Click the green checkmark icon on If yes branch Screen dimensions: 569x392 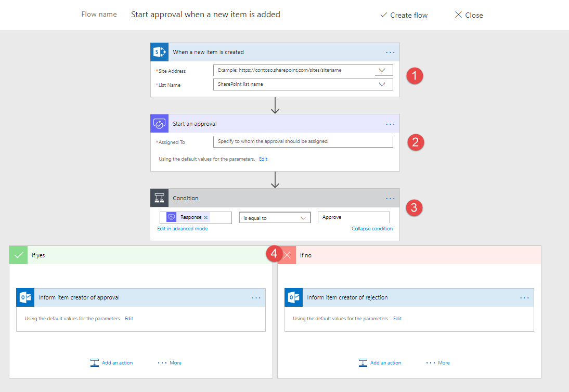point(18,255)
